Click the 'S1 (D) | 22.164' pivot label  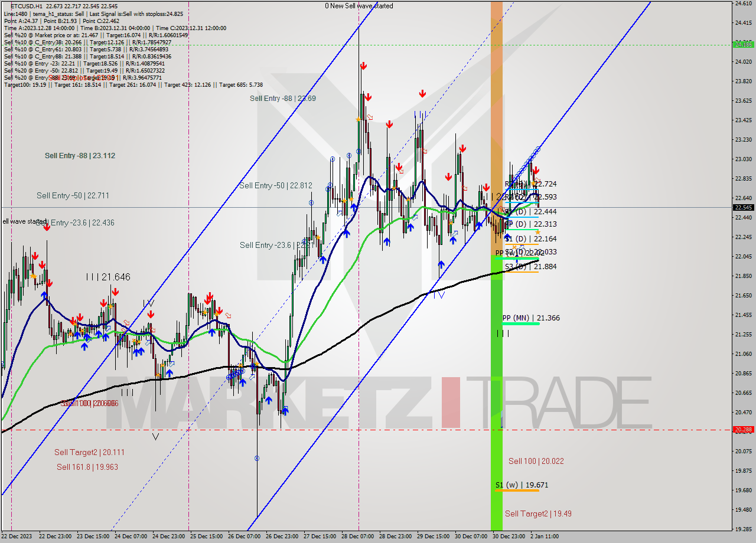coord(530,239)
